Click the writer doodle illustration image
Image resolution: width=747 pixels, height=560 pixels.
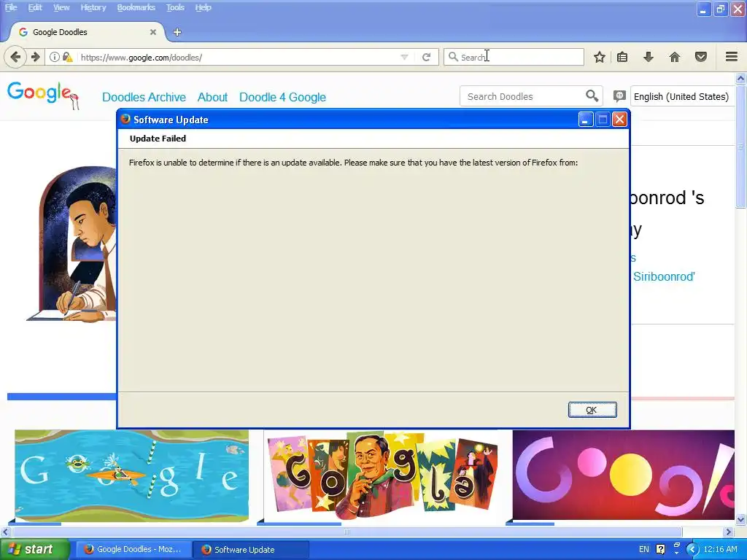71,243
